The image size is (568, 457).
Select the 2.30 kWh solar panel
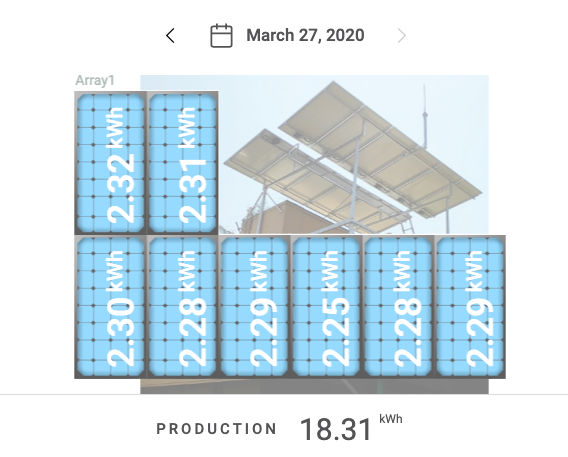pos(110,307)
